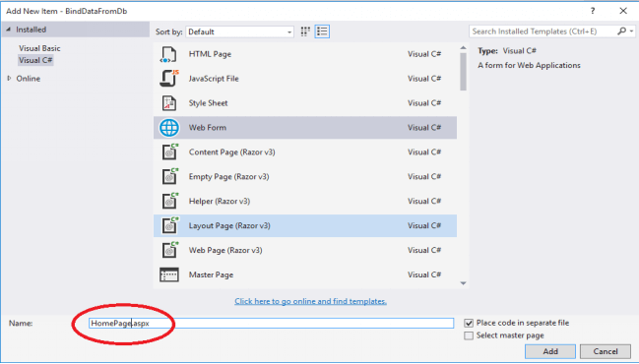Screen dimensions: 639x364
Task: Open the dialog help question mark
Action: point(593,11)
